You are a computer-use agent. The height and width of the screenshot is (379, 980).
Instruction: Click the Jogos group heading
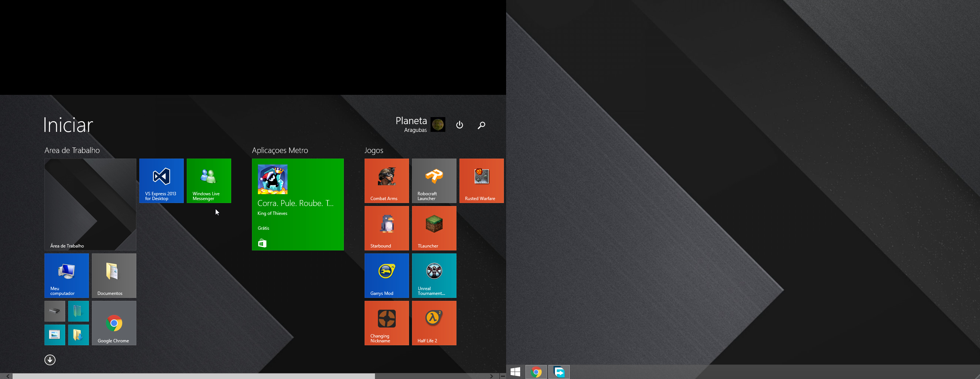point(373,150)
